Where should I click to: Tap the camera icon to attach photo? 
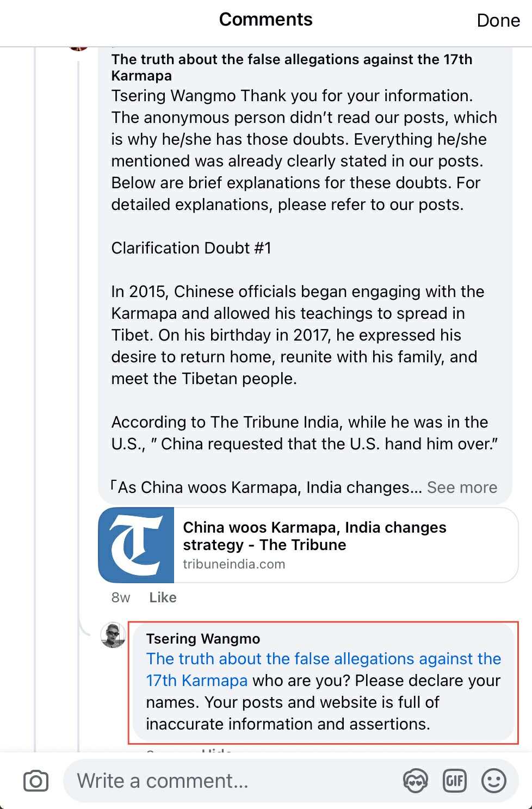coord(36,781)
